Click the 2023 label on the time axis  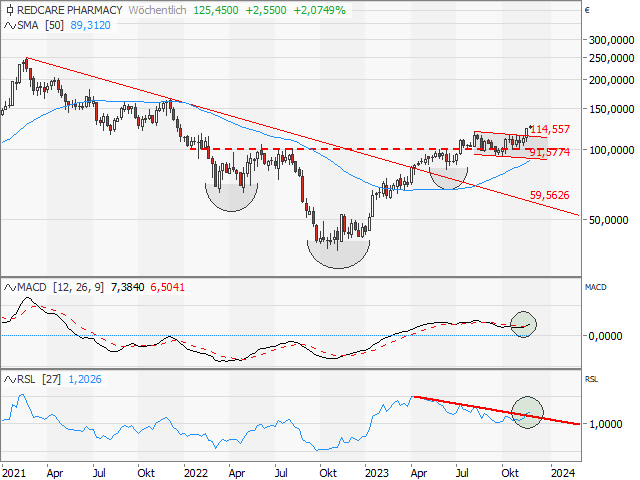tap(377, 473)
